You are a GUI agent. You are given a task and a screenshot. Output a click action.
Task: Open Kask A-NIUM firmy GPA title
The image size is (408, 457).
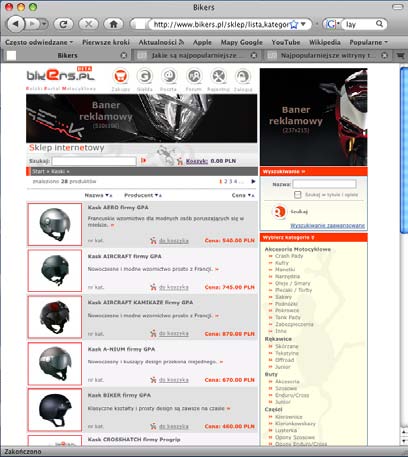(x=121, y=349)
